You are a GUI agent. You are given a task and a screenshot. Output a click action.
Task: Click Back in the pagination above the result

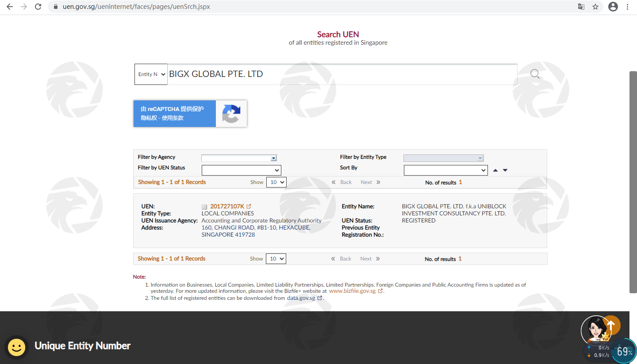click(x=346, y=182)
